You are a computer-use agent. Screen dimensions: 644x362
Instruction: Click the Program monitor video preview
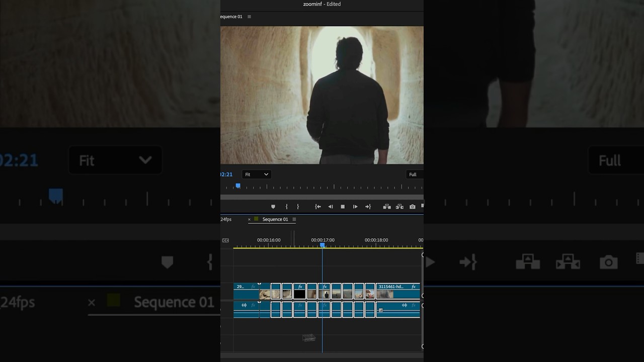(x=322, y=95)
